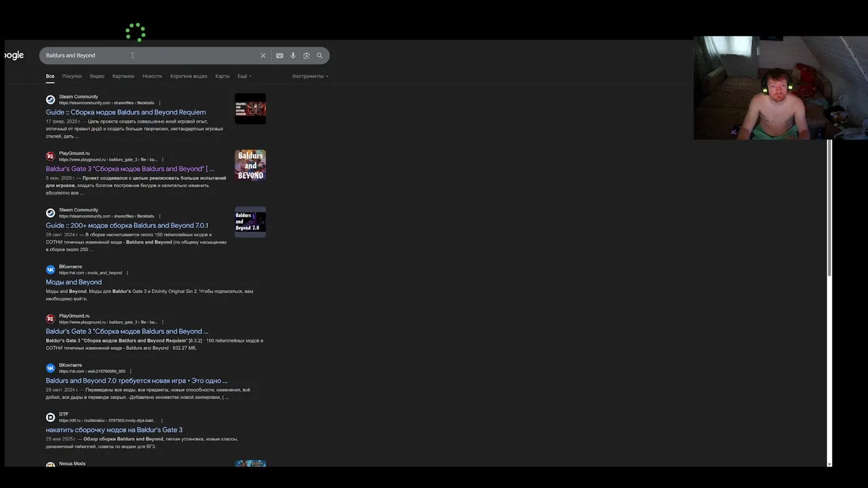Click the vk.com › wall-215760989 URL text

point(92,371)
